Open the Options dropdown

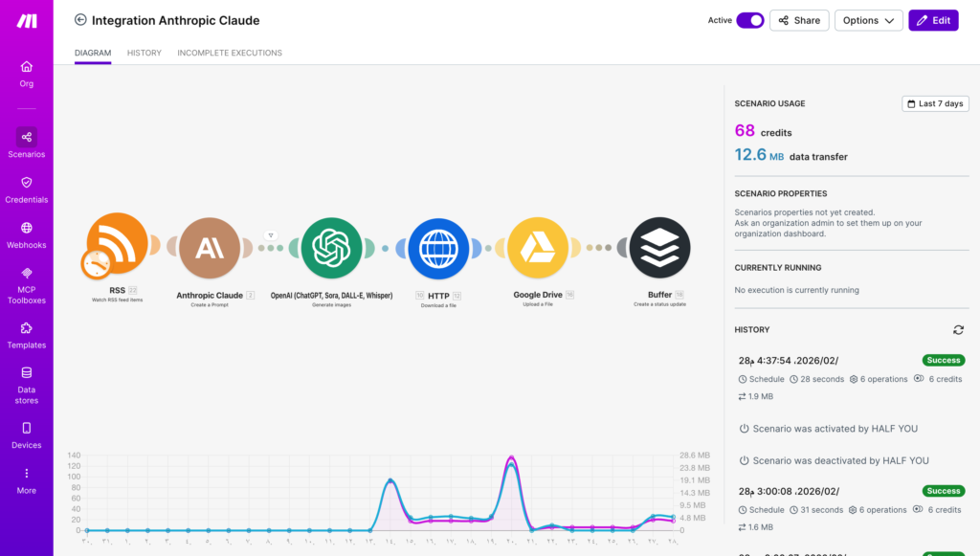click(868, 20)
